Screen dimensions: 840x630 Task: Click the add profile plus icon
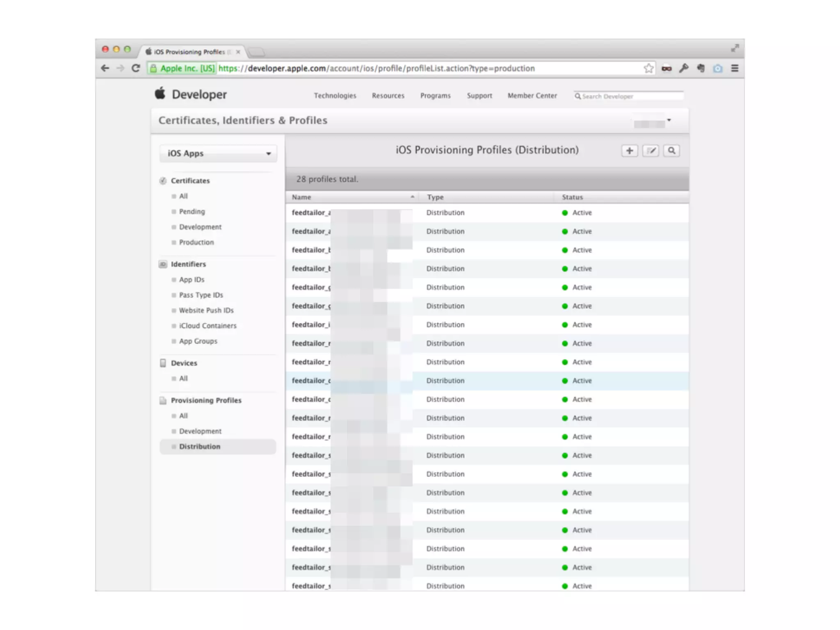pyautogui.click(x=629, y=151)
